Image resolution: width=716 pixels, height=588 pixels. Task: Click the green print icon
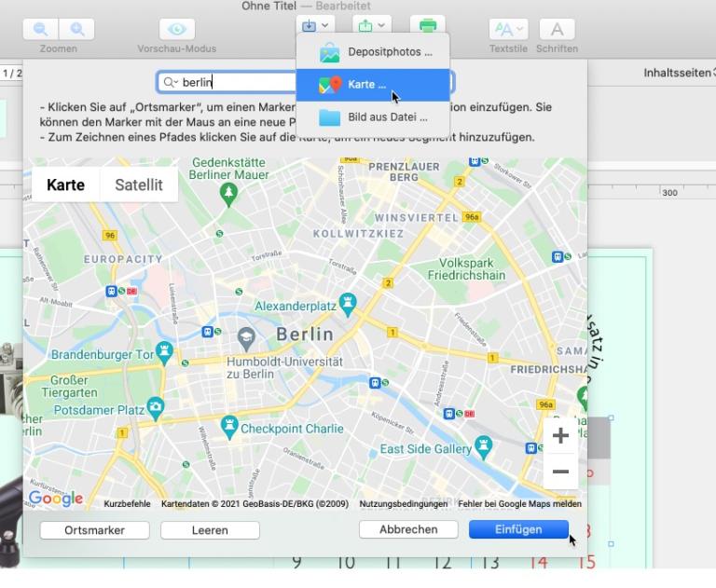click(x=427, y=25)
